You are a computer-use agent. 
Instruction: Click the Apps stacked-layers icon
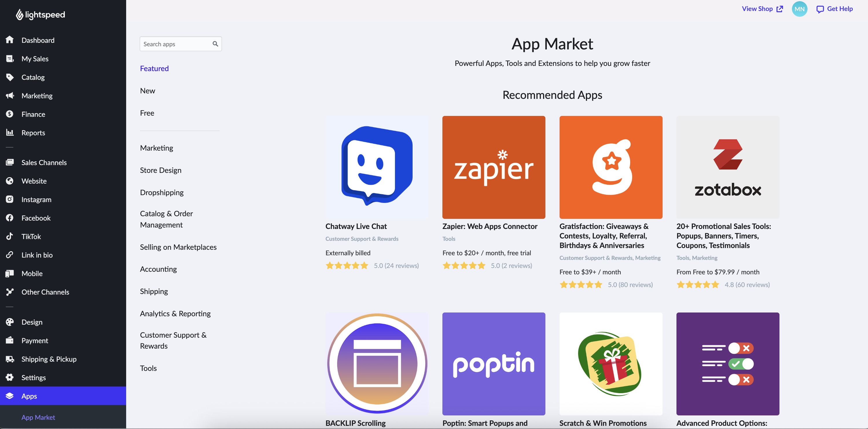(x=10, y=396)
